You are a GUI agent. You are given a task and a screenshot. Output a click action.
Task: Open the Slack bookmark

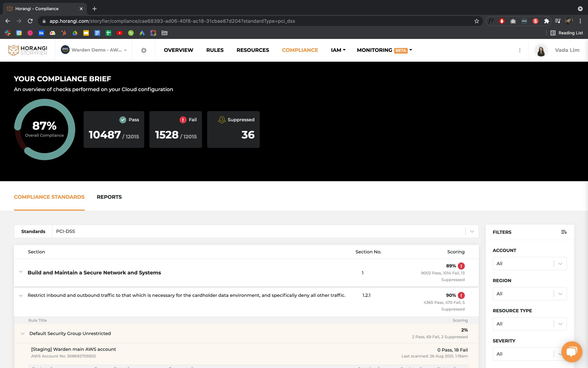coord(8,33)
